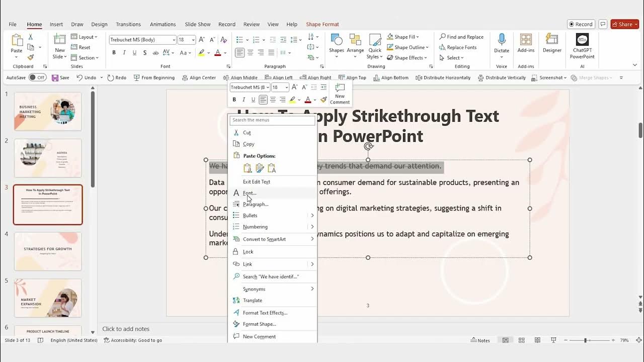Toggle Center alignment in ribbon Paragraph group
644x362 pixels.
click(x=250, y=53)
